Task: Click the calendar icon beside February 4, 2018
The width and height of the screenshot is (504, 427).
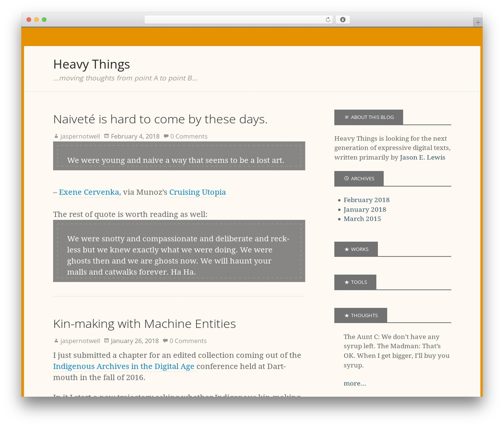Action: click(106, 136)
